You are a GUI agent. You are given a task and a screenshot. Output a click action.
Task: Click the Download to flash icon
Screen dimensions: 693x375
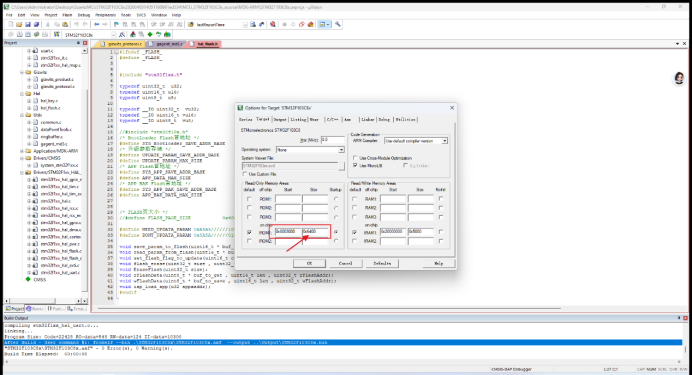click(57, 34)
